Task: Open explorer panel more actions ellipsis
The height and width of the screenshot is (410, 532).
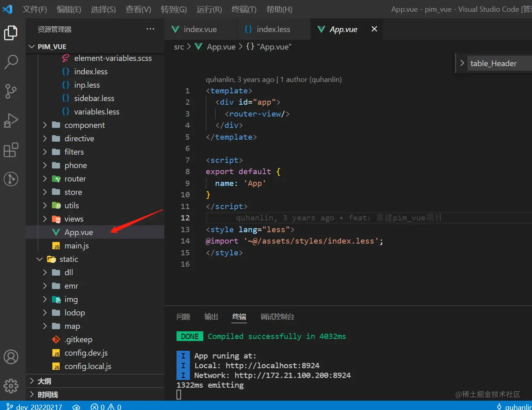Action: pos(151,29)
